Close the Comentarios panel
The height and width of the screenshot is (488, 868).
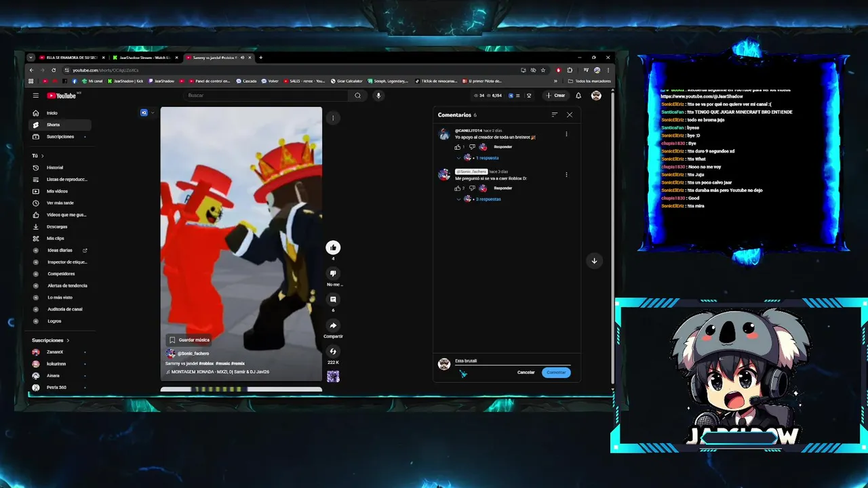click(570, 115)
